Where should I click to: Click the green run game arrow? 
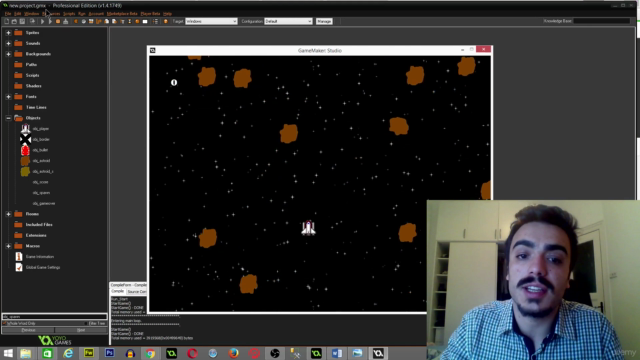[42, 21]
